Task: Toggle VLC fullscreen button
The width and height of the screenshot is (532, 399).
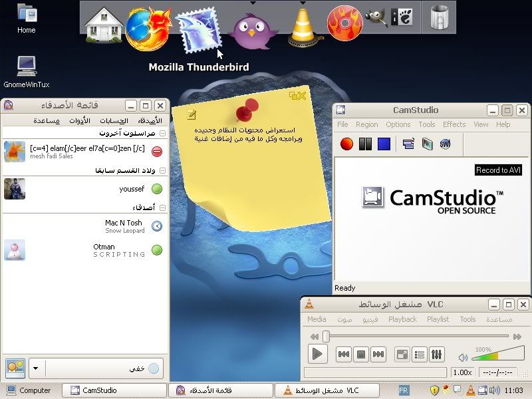Action: (402, 354)
